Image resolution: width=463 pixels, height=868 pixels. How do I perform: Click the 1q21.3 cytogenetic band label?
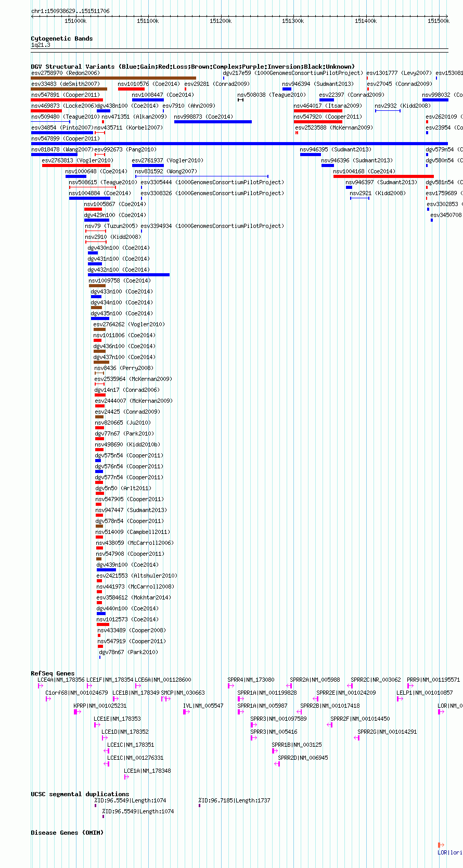tap(41, 45)
